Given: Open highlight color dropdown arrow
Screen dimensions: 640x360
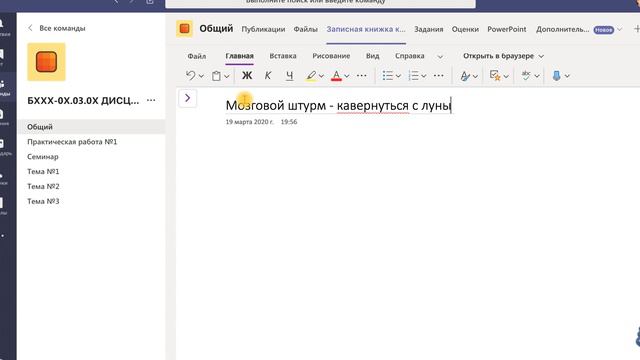Looking at the screenshot, I should [x=321, y=76].
